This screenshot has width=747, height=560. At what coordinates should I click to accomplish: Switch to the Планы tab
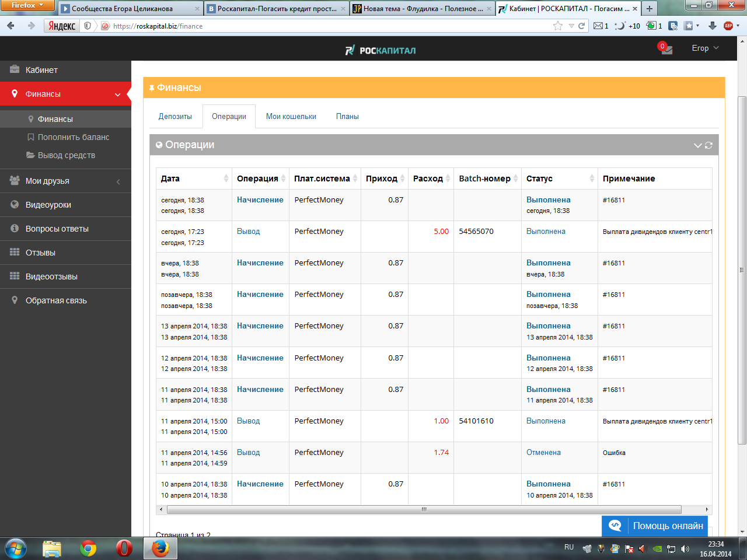[347, 117]
